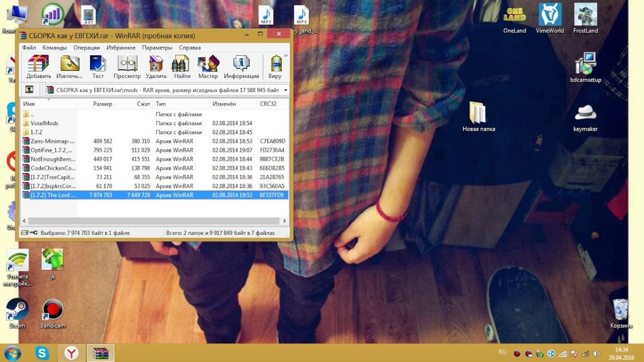Select the Wi-Fi utility desktop shortcut
The image size is (644, 362).
(x=17, y=267)
